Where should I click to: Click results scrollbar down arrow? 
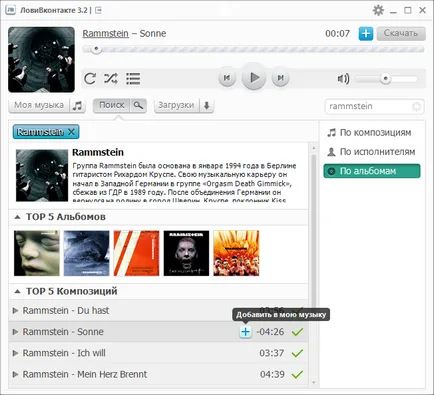pyautogui.click(x=313, y=383)
